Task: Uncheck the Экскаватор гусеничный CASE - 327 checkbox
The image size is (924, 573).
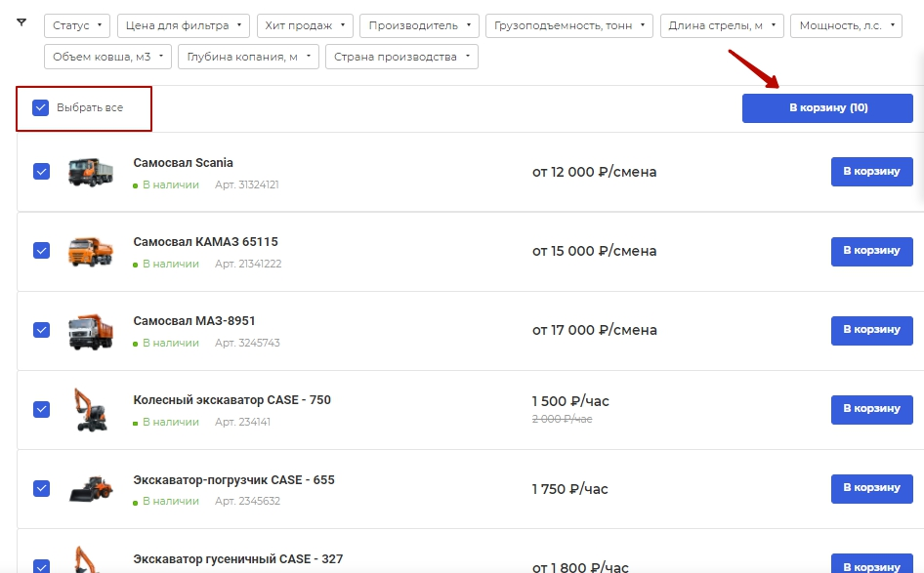Action: [41, 566]
